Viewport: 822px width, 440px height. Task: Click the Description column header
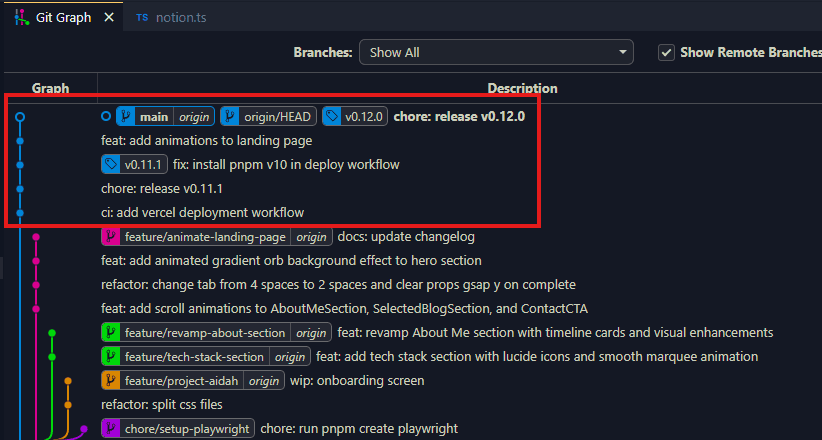coord(522,88)
